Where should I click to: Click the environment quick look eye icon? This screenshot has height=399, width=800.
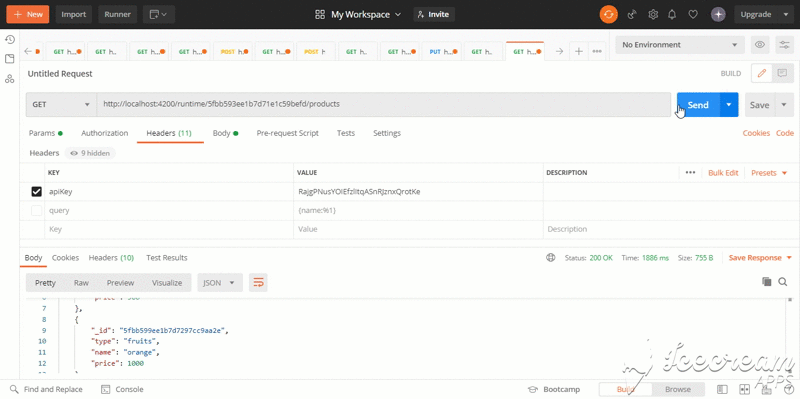[x=760, y=45]
